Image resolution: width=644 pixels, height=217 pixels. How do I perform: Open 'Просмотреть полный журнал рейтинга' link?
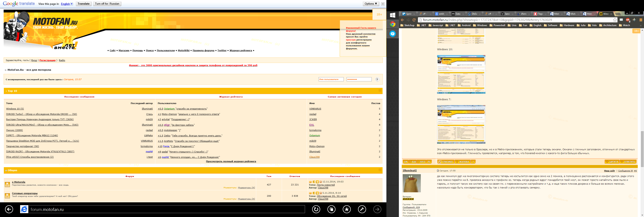tap(231, 161)
